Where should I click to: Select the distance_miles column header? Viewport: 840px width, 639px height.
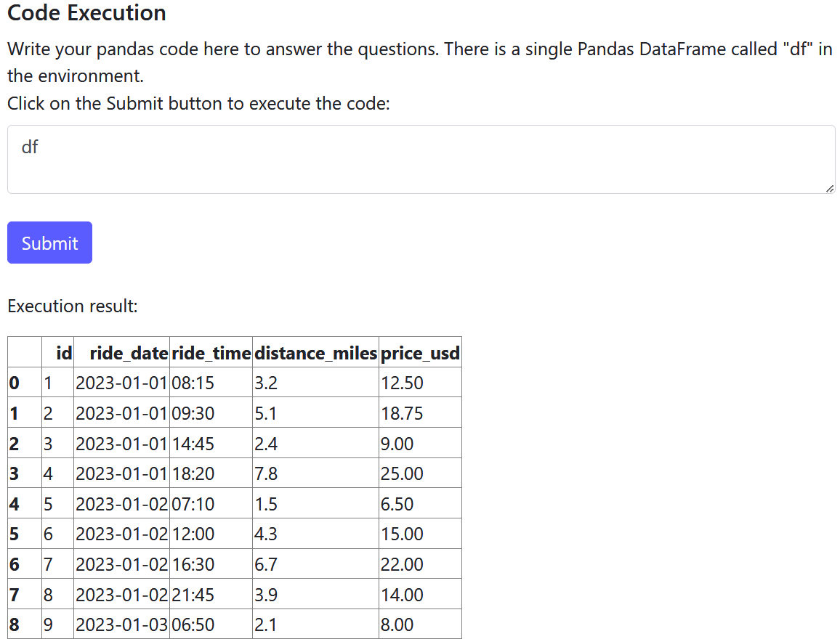[315, 353]
